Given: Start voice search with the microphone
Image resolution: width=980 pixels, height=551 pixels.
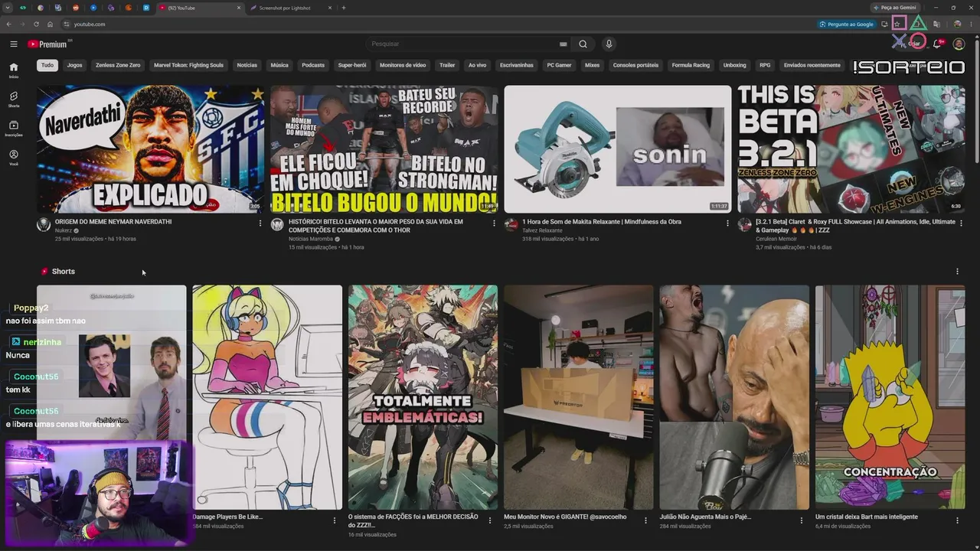Looking at the screenshot, I should pyautogui.click(x=609, y=44).
